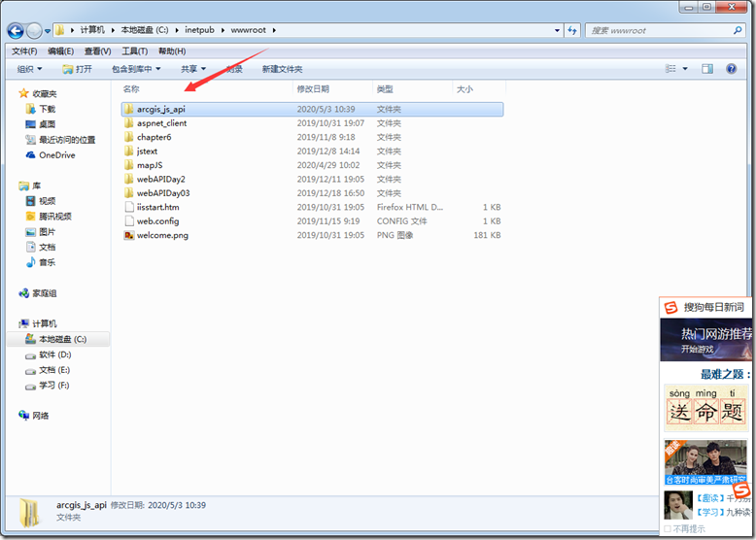Open the 库 libraries node

pos(30,186)
